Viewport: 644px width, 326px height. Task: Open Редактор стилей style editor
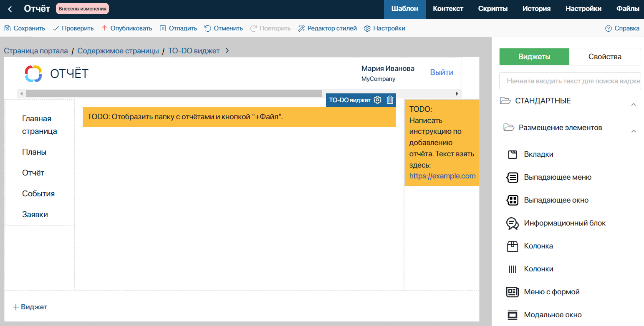click(327, 28)
